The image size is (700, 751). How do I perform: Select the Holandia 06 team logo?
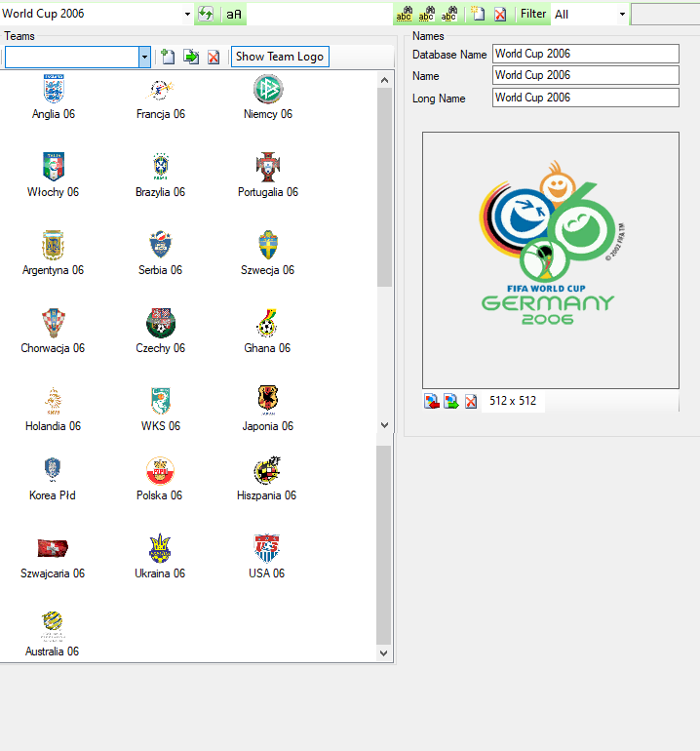54,401
